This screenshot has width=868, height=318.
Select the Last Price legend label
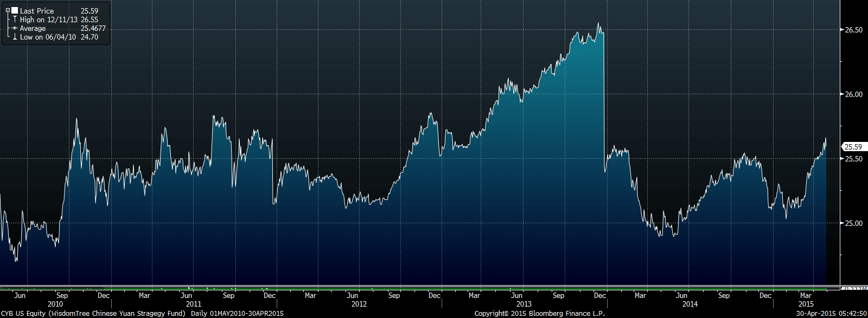point(37,11)
